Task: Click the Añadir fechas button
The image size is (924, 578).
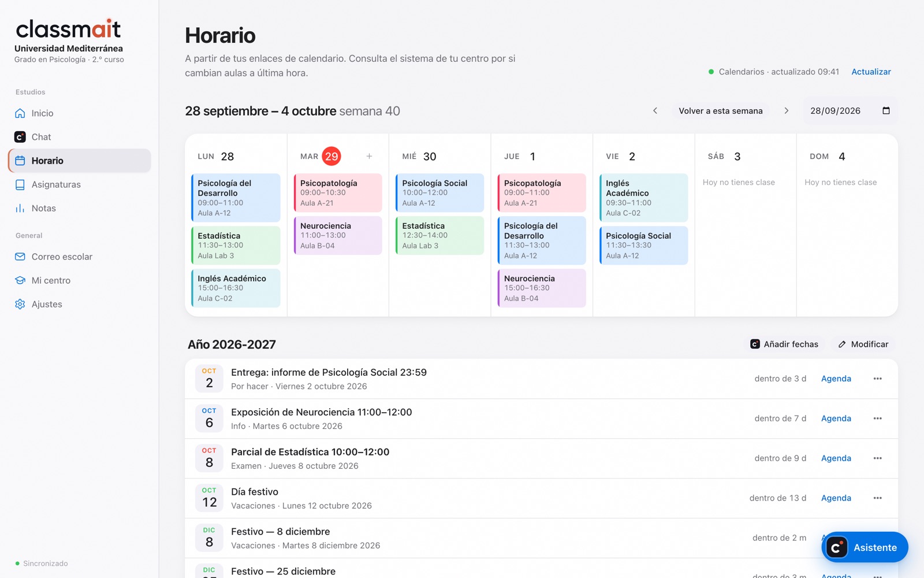Action: coord(784,344)
